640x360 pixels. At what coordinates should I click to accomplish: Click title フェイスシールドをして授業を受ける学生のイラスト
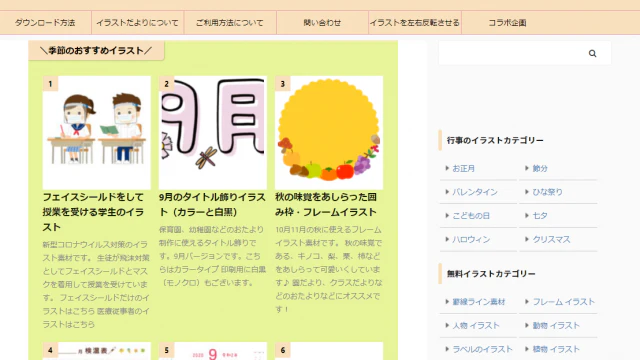coord(93,212)
